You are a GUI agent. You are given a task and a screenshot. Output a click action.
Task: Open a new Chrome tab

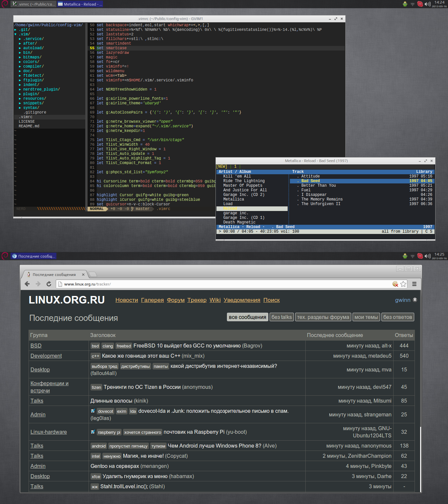pyautogui.click(x=93, y=274)
